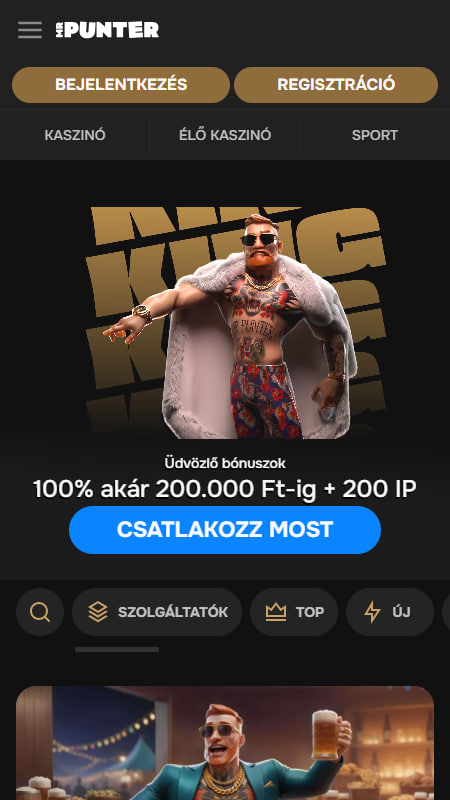Tap the Regisztráció button
450x800 pixels.
coord(336,85)
